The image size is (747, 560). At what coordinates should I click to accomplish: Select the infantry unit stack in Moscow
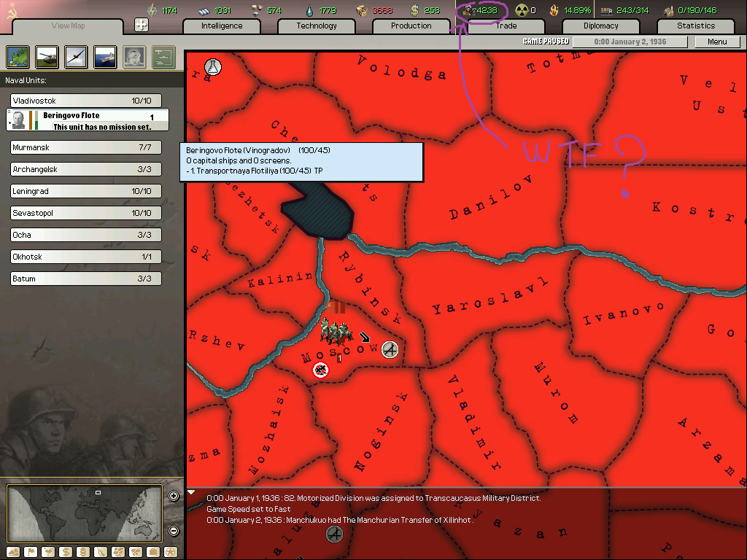point(336,331)
